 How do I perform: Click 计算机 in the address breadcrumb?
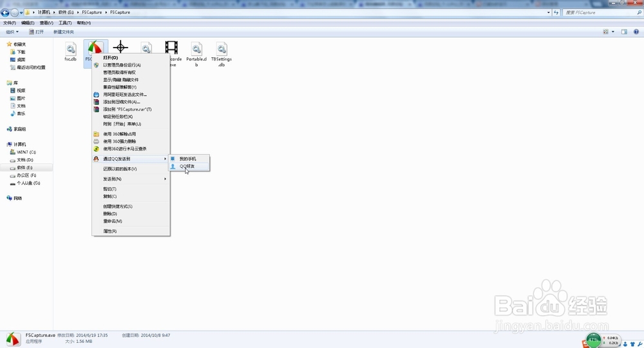(44, 12)
